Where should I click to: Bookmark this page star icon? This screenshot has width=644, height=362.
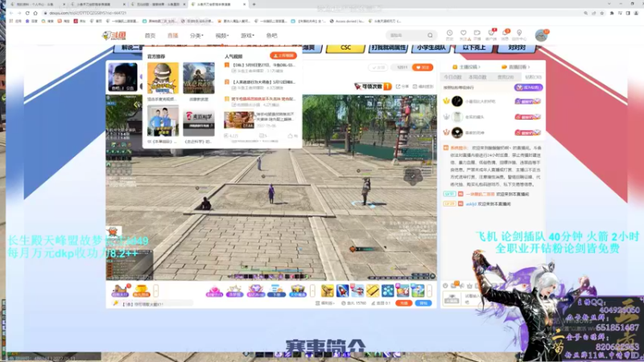point(602,13)
